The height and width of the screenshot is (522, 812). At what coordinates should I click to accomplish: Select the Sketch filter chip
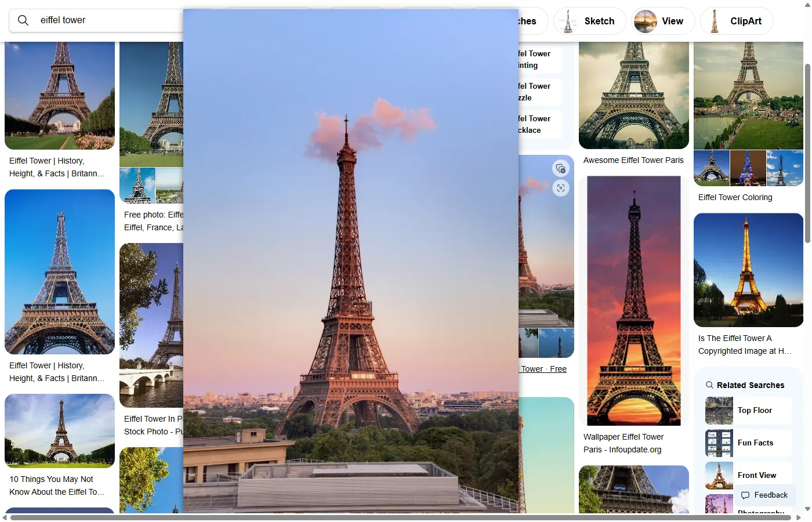[589, 21]
